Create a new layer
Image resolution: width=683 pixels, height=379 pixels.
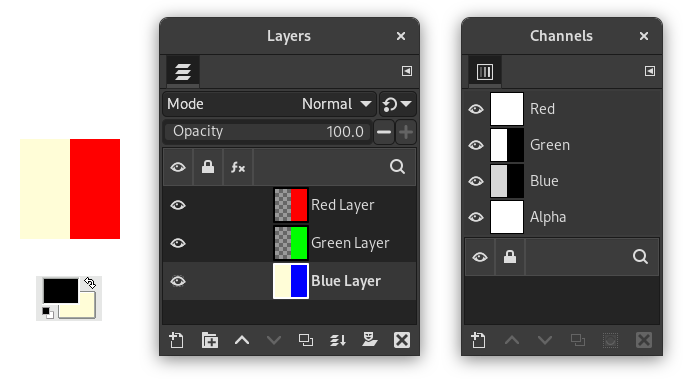pyautogui.click(x=176, y=340)
